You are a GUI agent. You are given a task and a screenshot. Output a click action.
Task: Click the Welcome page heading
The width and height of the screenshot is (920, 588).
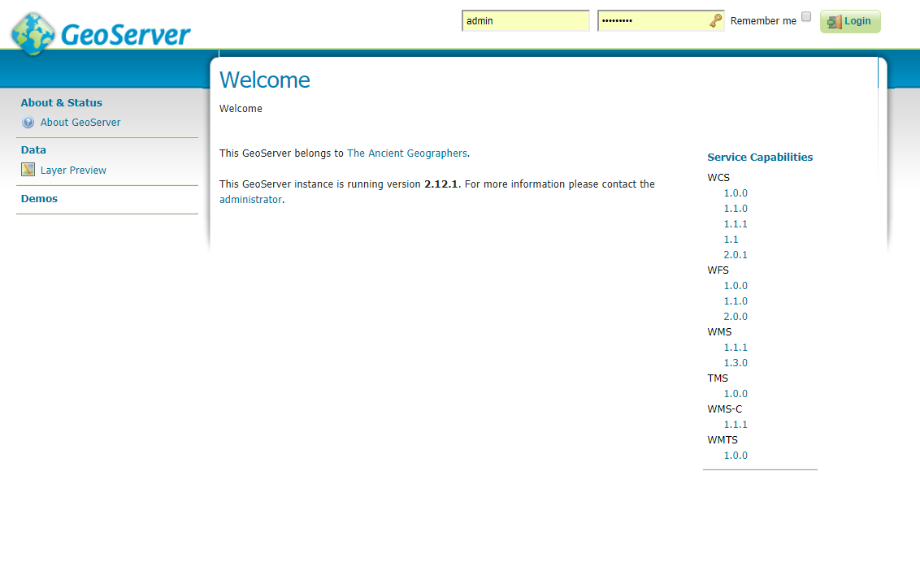click(x=265, y=80)
